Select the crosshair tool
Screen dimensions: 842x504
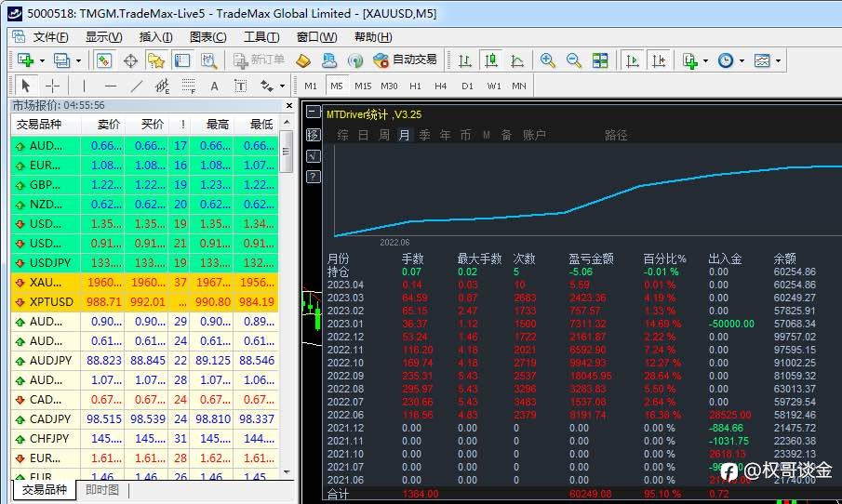[x=53, y=86]
